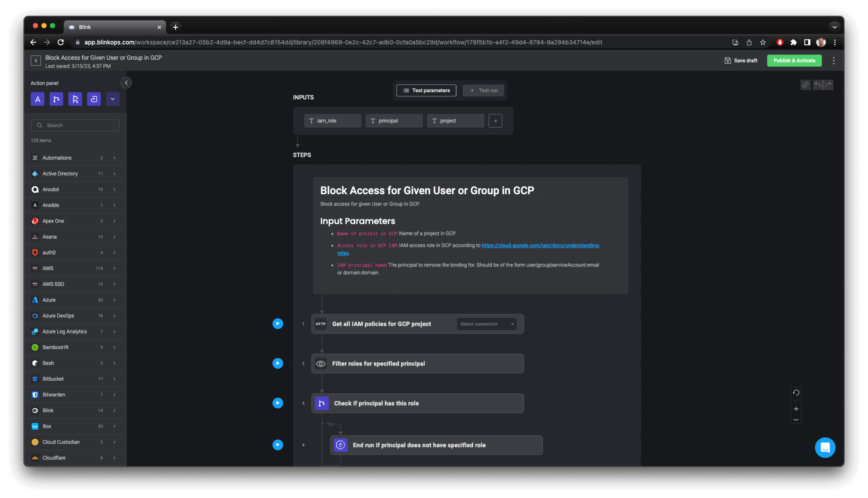Click the eraser tool above the canvas
Image resolution: width=868 pixels, height=498 pixels.
tap(805, 85)
